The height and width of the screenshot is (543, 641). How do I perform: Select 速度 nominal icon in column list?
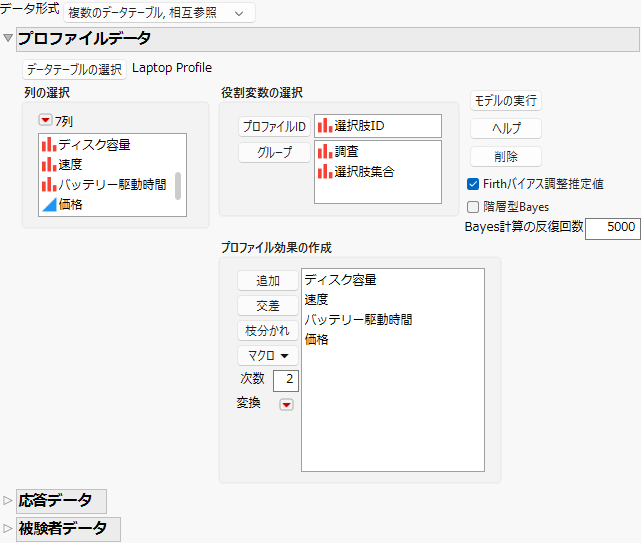[49, 164]
